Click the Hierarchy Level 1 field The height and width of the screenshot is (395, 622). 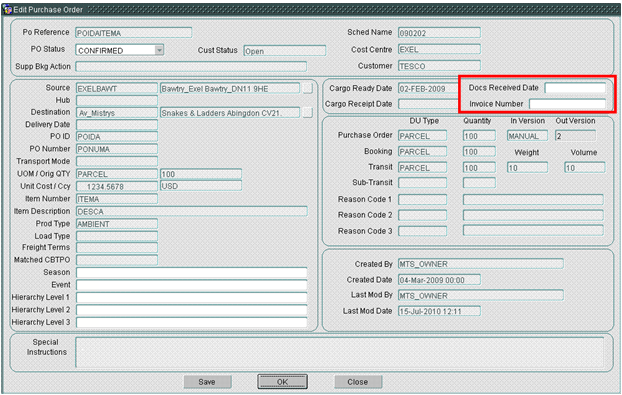pos(192,297)
